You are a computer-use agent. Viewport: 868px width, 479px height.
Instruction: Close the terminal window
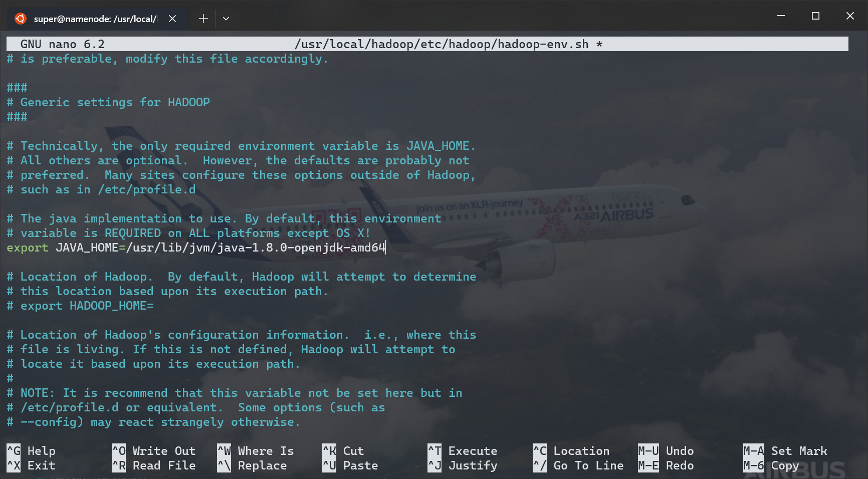tap(850, 16)
